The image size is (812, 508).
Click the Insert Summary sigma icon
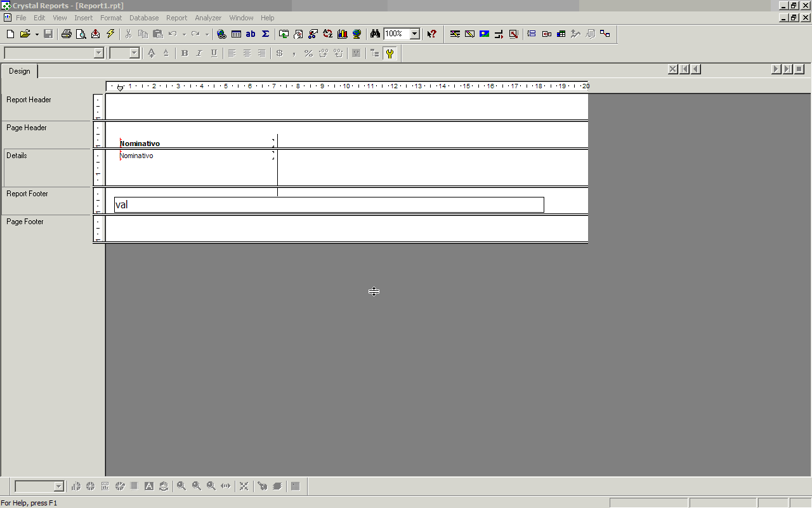click(x=265, y=34)
